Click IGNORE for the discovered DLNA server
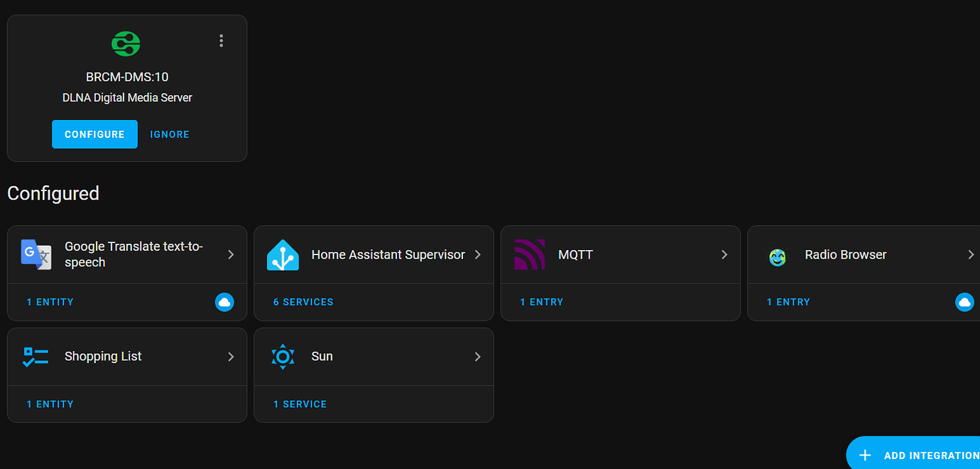The image size is (980, 469). click(x=170, y=134)
